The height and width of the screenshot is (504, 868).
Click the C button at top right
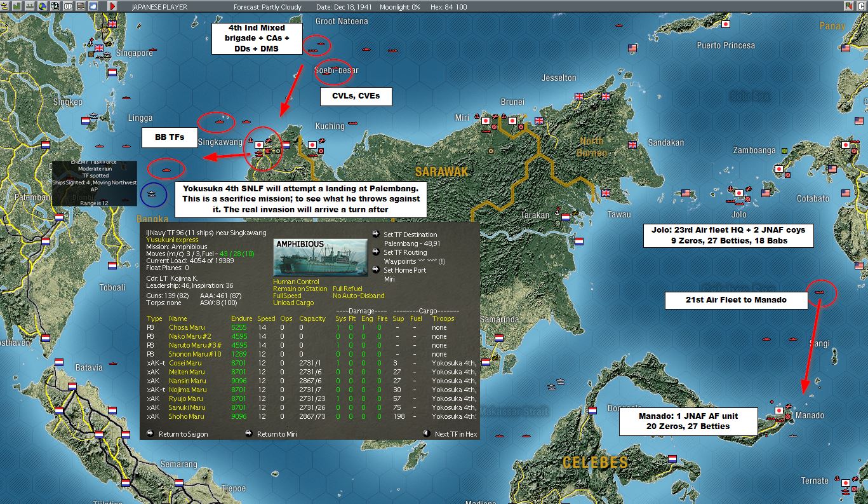point(862,6)
